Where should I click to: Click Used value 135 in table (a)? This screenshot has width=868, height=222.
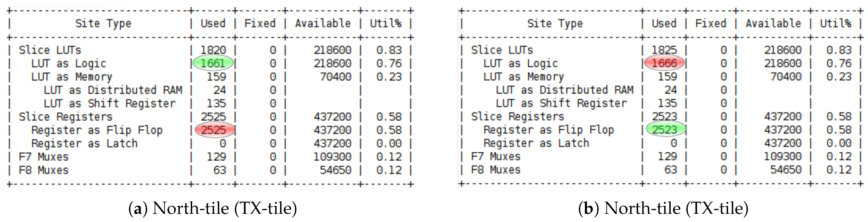pos(216,104)
